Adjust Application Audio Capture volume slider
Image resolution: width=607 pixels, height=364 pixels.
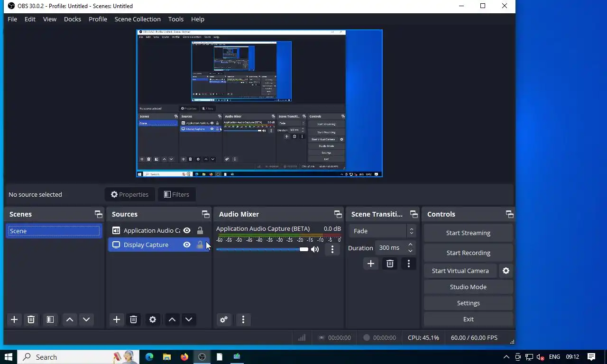[x=262, y=249]
